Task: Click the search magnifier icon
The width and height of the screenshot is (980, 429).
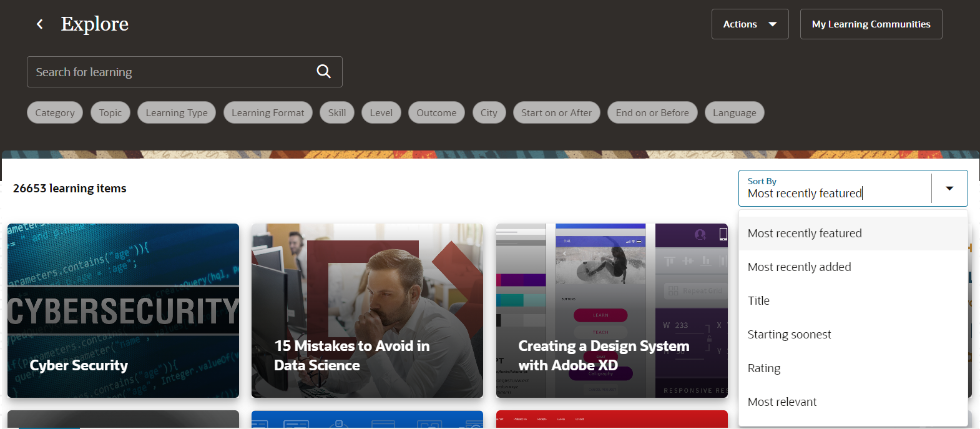Action: 323,71
